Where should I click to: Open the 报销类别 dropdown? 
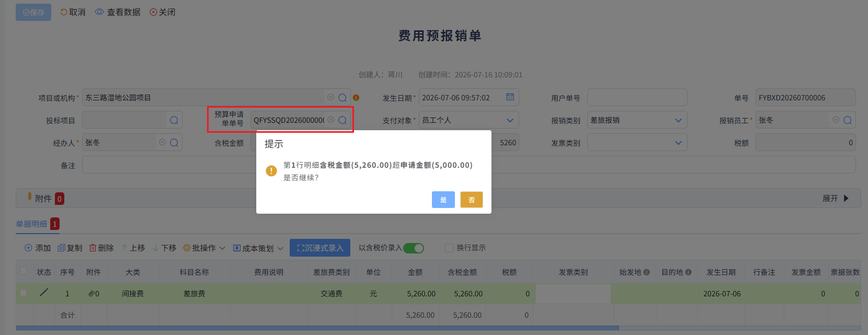pos(637,120)
